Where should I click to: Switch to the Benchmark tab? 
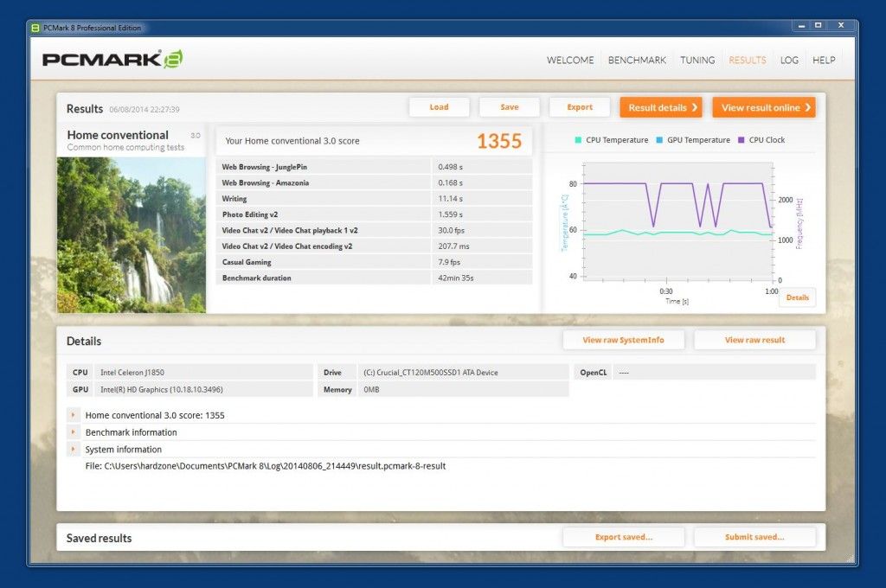click(x=637, y=60)
